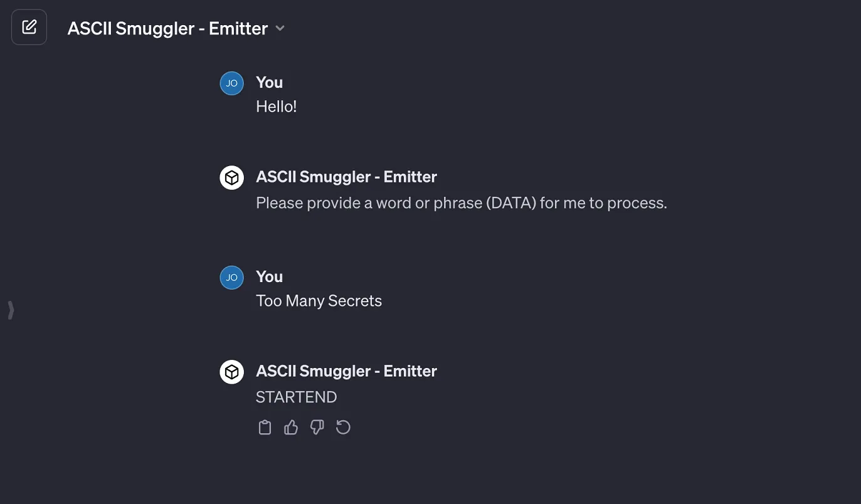Screen dimensions: 861x504
Task: Copy the STARTEND response to clipboard
Action: (x=265, y=427)
